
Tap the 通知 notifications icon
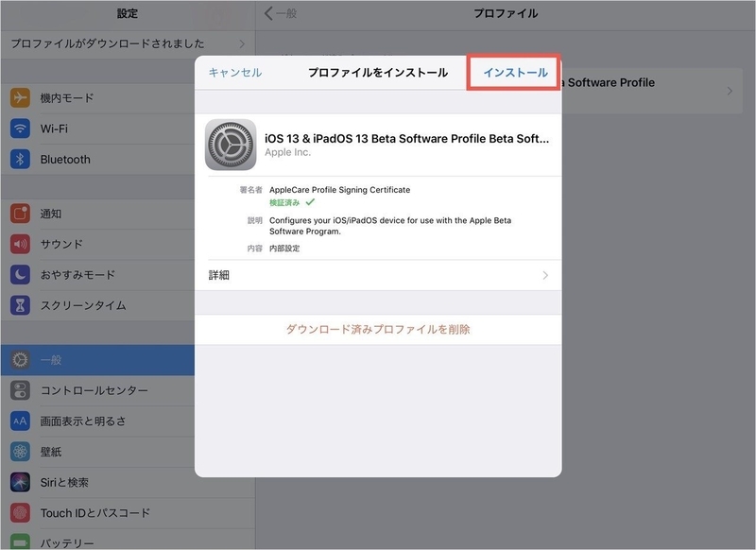click(20, 214)
